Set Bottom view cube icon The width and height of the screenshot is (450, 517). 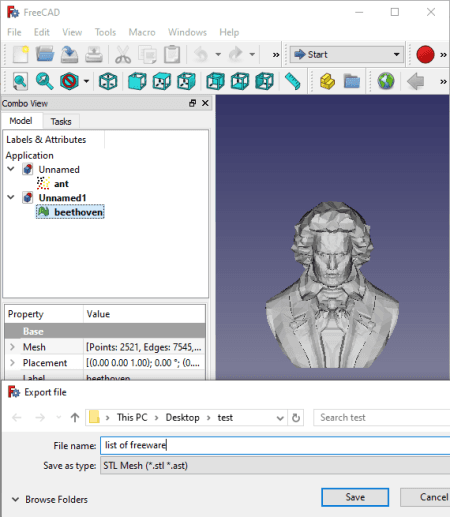coord(240,82)
